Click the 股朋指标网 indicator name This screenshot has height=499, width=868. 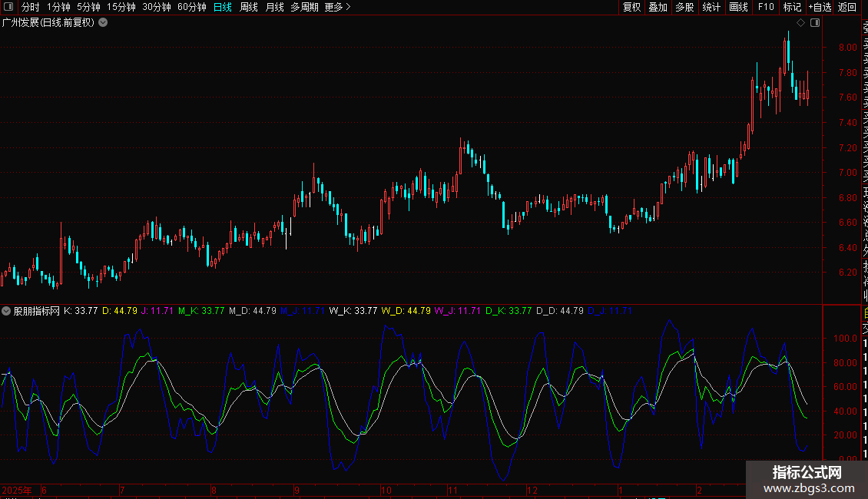(37, 311)
